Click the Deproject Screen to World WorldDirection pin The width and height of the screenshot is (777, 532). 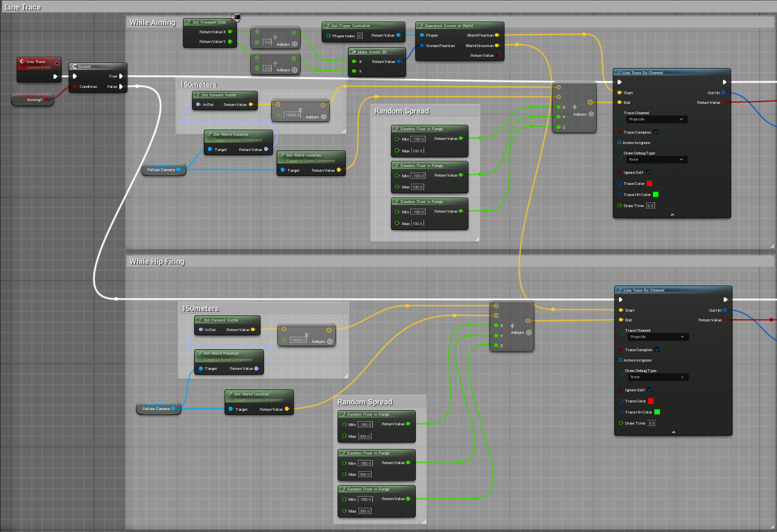coord(496,46)
